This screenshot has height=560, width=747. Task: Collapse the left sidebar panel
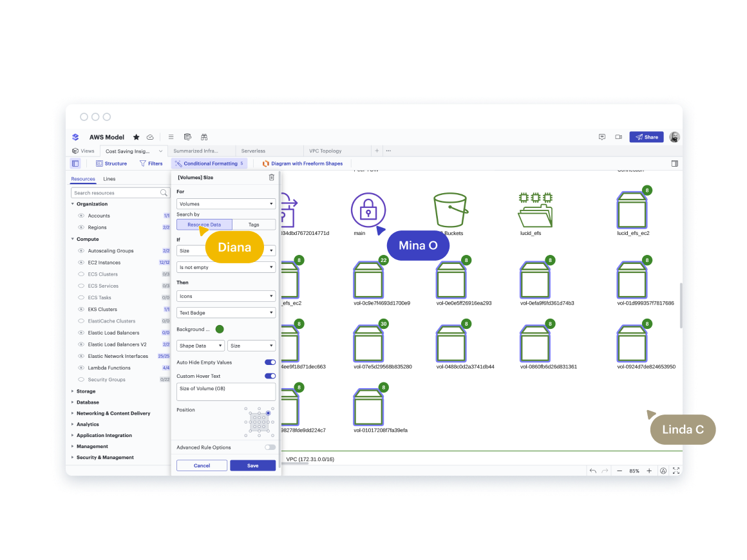click(76, 163)
